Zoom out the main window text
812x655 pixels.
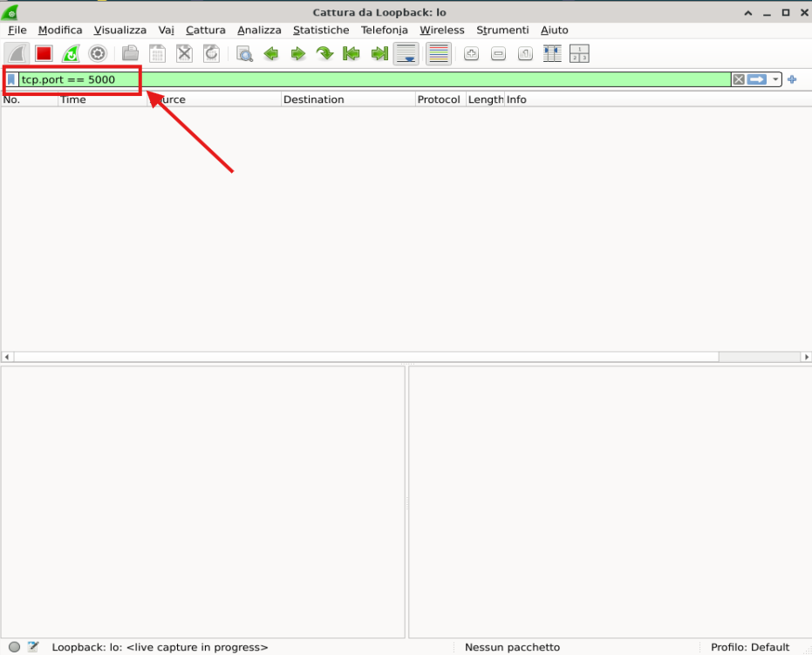(x=498, y=53)
